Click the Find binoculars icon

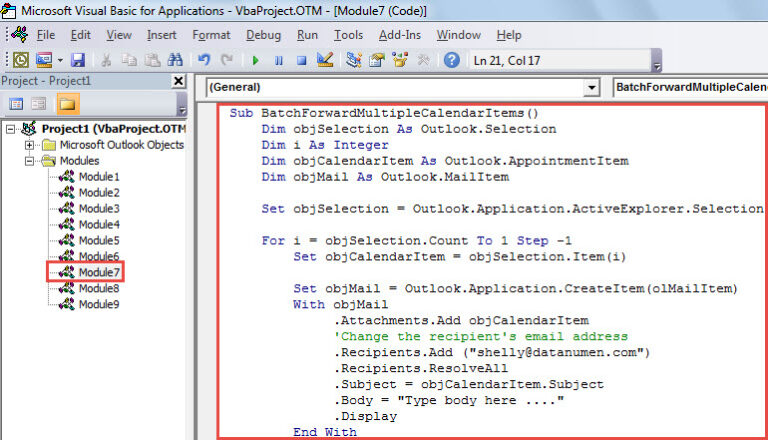pos(174,60)
